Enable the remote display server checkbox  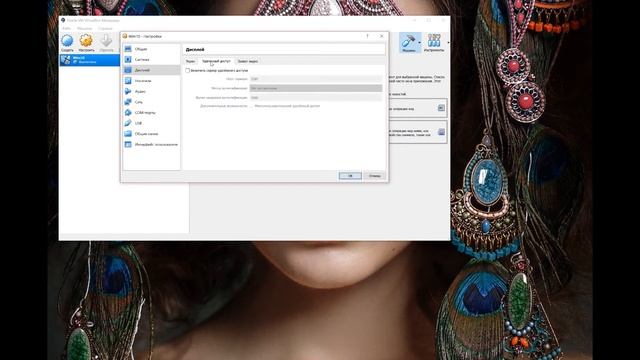(188, 71)
